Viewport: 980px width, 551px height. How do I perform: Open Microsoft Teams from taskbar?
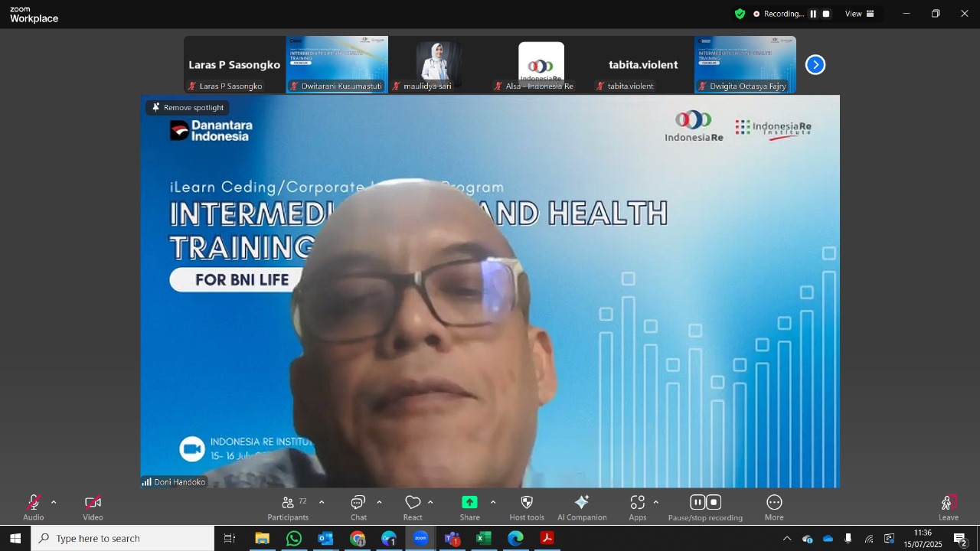(x=452, y=539)
